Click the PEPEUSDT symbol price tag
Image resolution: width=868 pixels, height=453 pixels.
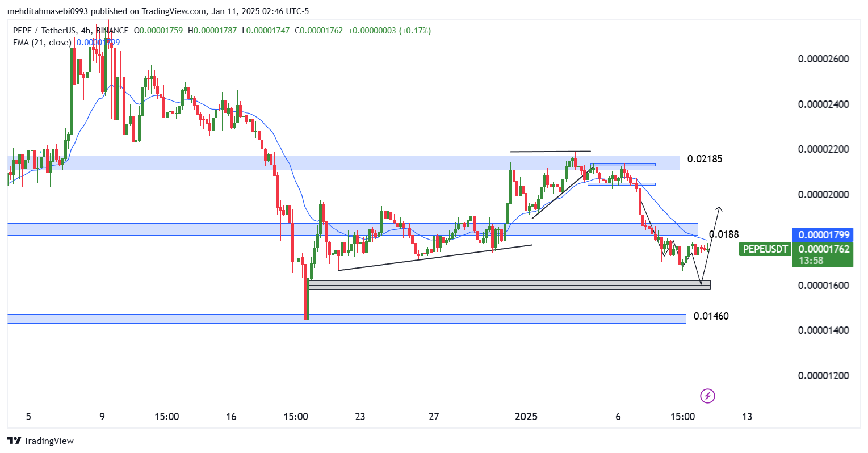coord(765,249)
